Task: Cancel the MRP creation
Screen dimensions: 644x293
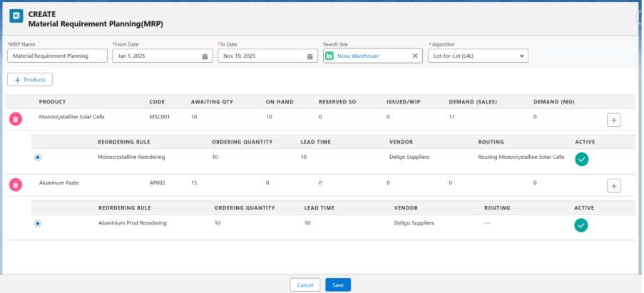Action: pyautogui.click(x=305, y=285)
